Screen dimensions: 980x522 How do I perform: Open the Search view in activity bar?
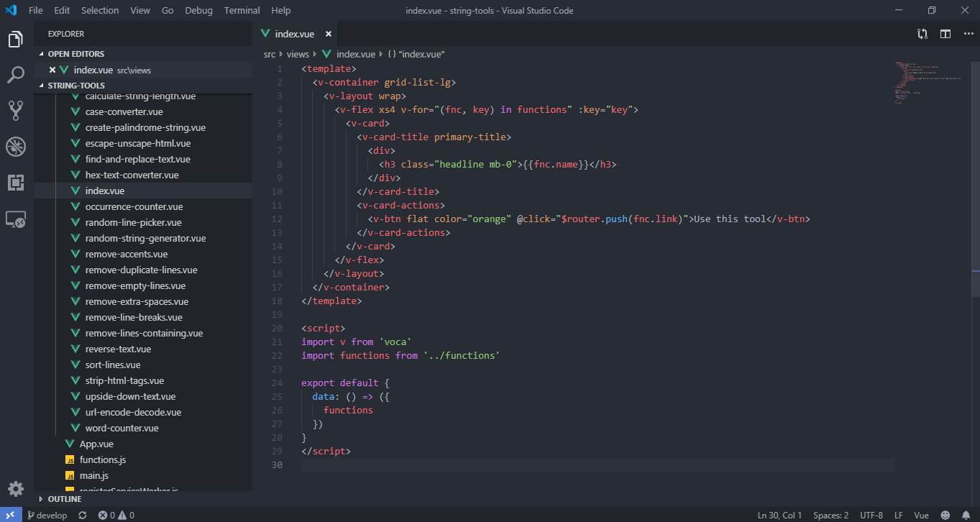tap(16, 74)
